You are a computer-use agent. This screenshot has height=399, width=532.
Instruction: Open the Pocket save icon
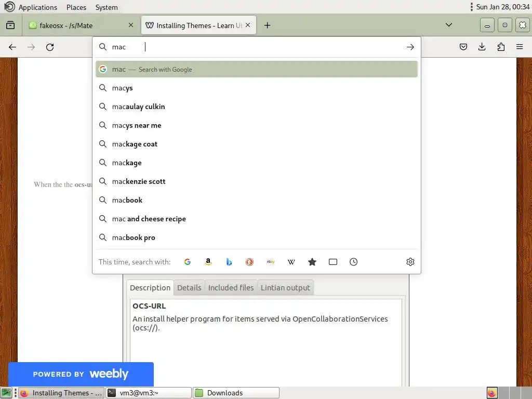463,47
